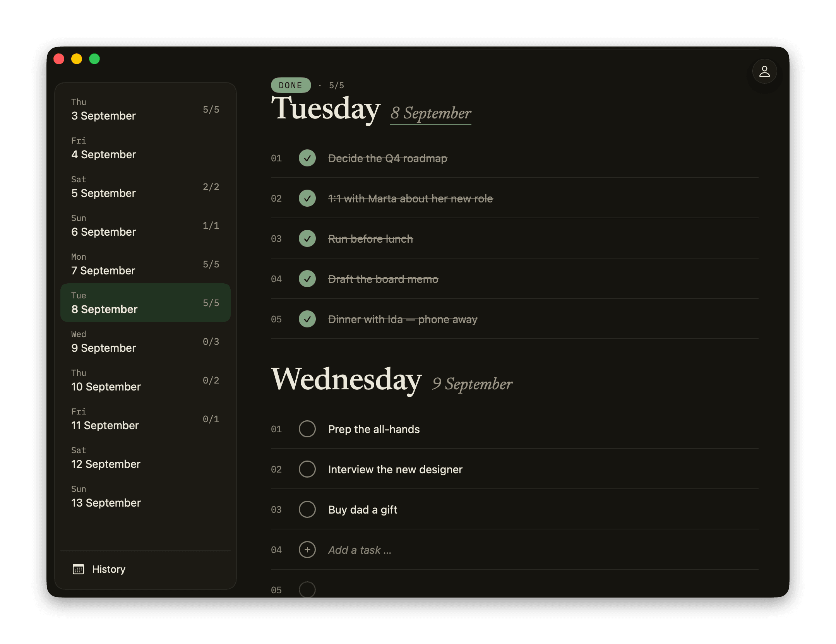The width and height of the screenshot is (836, 644).
Task: Select Tue 8 September entry
Action: click(146, 303)
